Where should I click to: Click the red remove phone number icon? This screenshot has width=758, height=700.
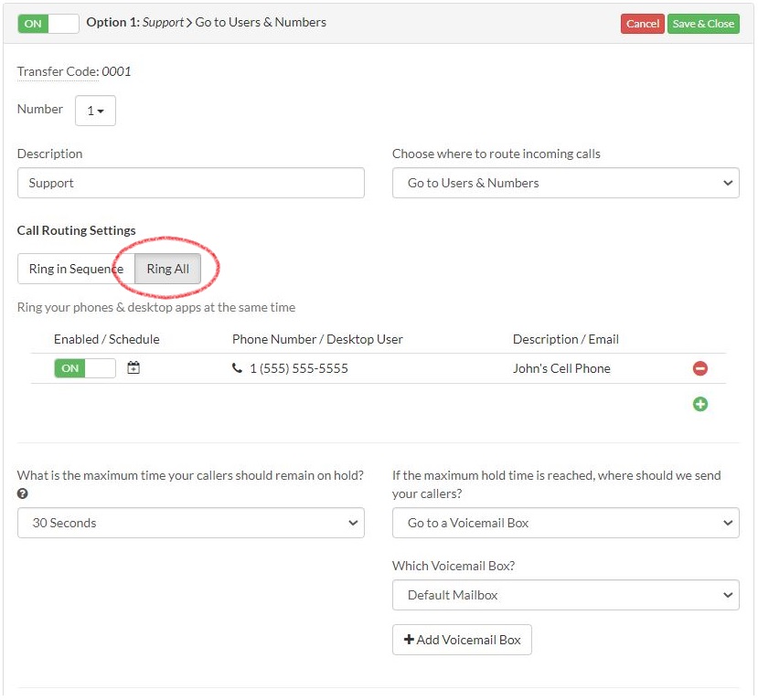[x=699, y=368]
